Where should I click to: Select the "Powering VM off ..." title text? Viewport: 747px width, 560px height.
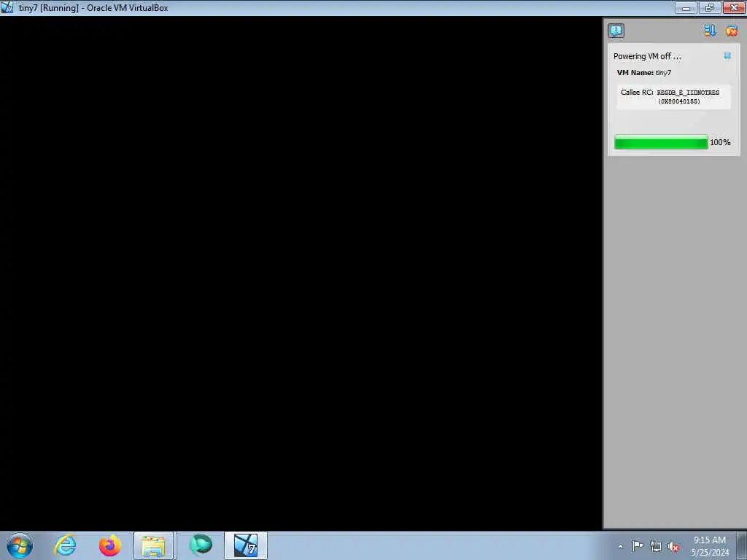pyautogui.click(x=647, y=56)
